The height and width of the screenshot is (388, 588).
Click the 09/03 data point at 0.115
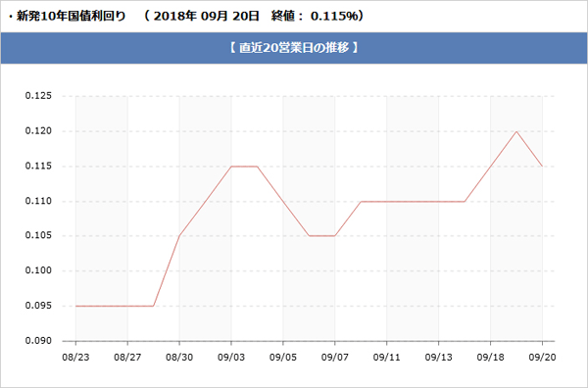[x=231, y=166]
